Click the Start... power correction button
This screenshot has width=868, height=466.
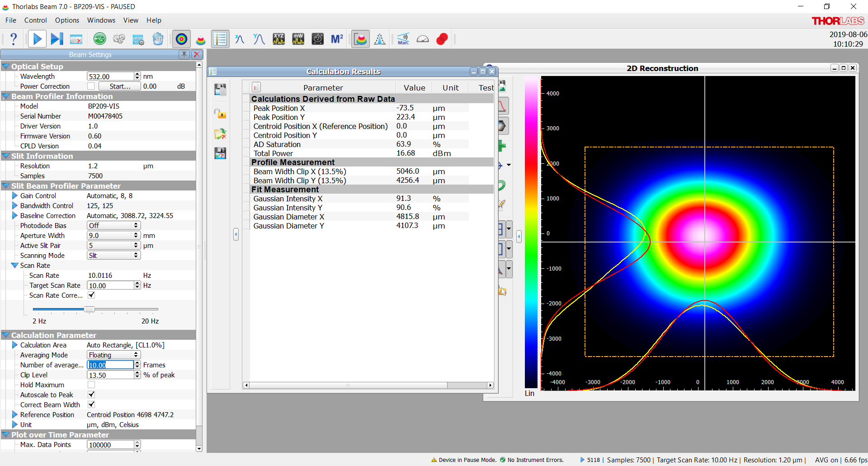[120, 86]
